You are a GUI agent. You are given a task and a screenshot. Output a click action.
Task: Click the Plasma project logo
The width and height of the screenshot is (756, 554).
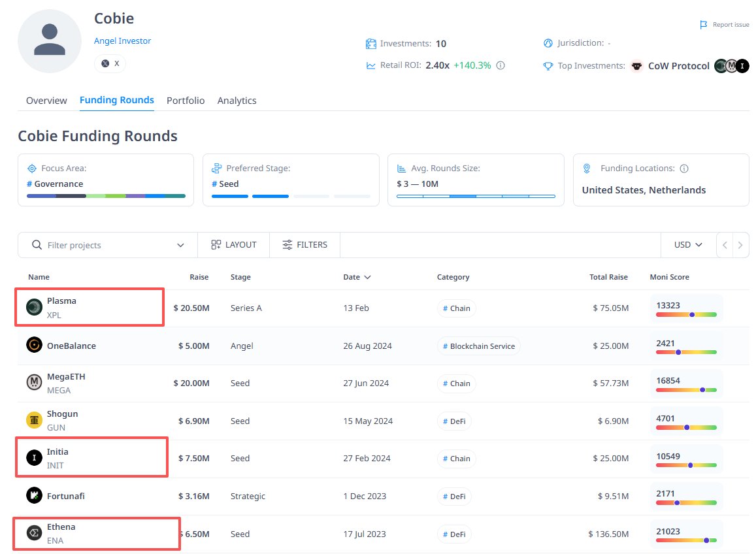tap(34, 307)
